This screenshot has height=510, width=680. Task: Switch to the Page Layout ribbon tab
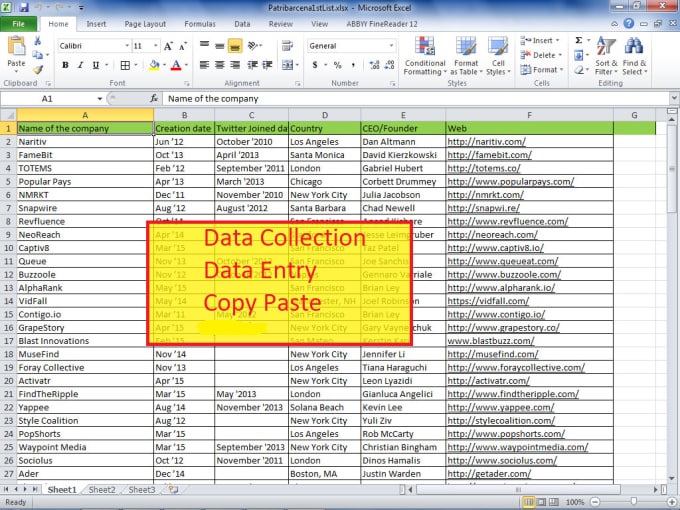pos(140,23)
